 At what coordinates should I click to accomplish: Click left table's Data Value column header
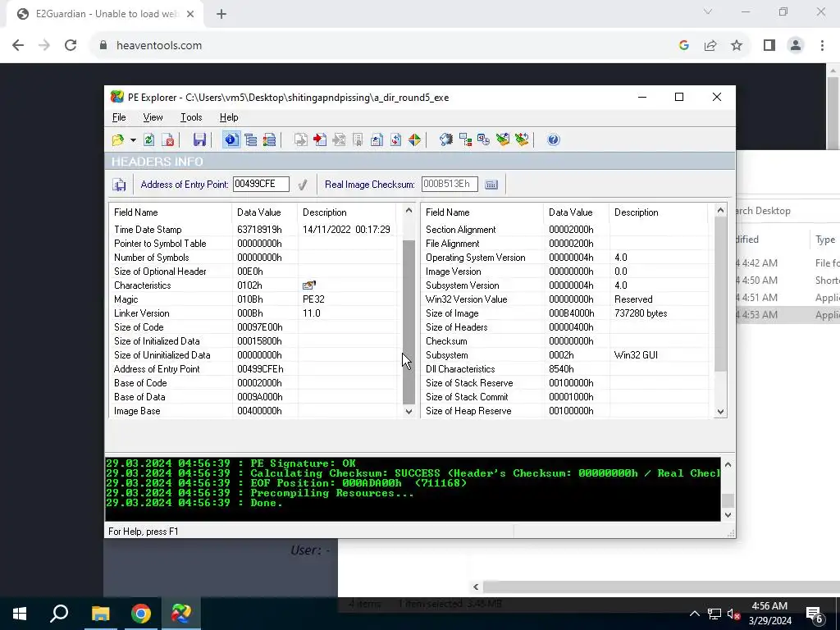coord(265,212)
